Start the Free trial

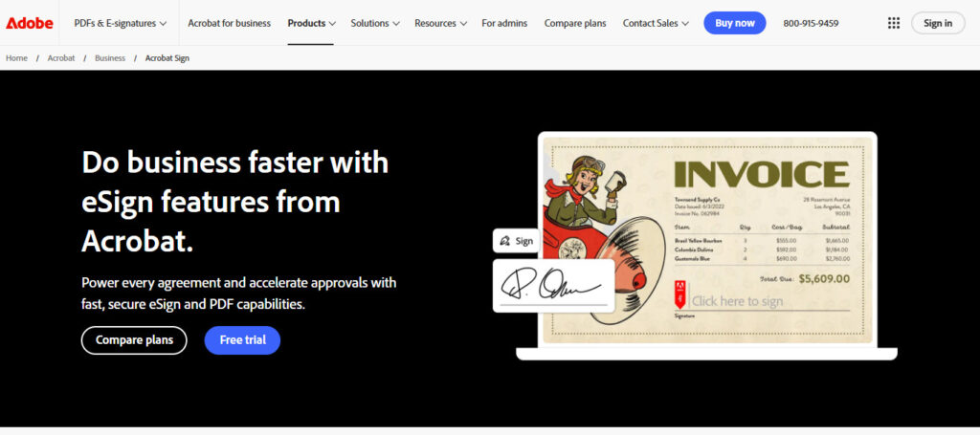click(242, 340)
